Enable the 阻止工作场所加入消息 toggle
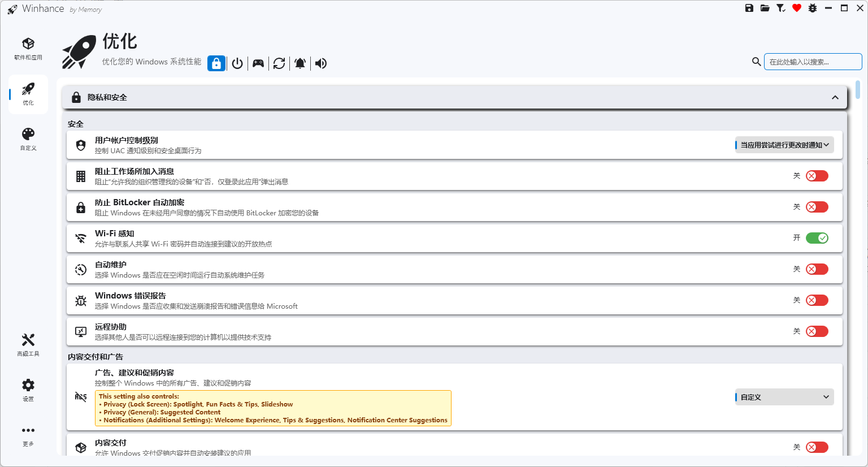The height and width of the screenshot is (467, 868). 817,176
